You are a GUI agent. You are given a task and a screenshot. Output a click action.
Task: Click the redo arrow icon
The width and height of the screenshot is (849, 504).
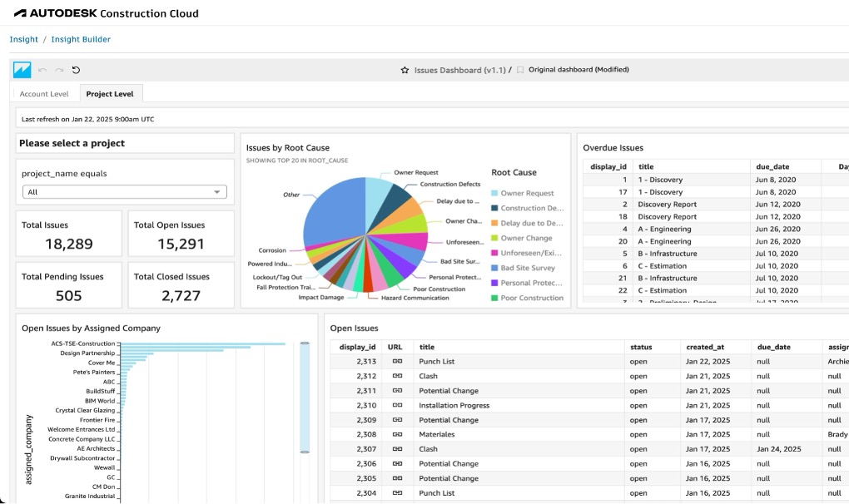click(x=59, y=70)
